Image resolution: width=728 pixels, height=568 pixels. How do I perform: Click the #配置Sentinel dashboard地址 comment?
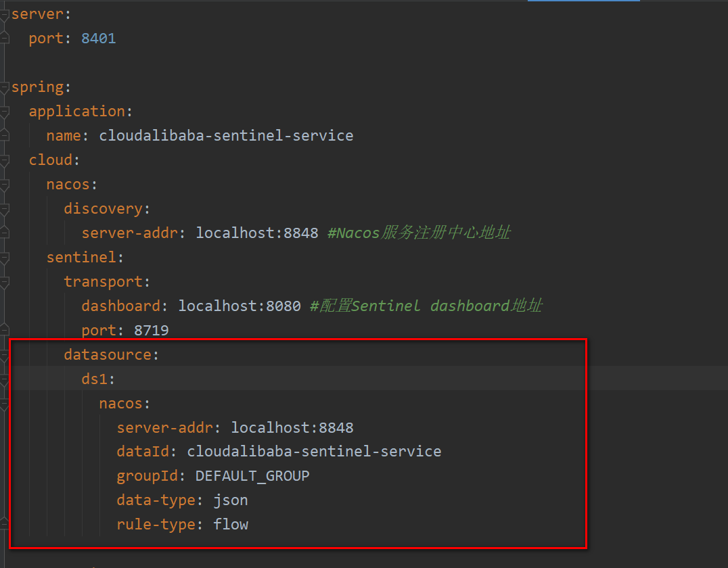click(x=426, y=306)
